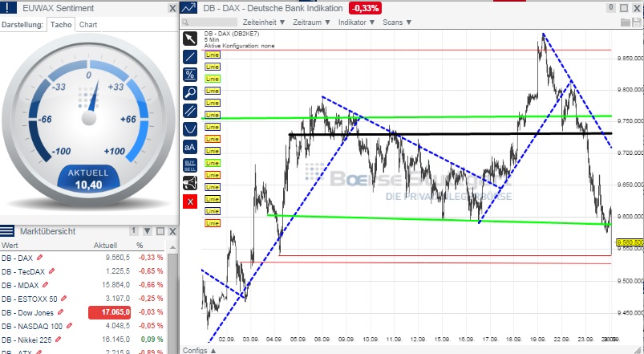
Task: Click the highlighted 17.065,0 Dow Jones value
Action: point(109,312)
